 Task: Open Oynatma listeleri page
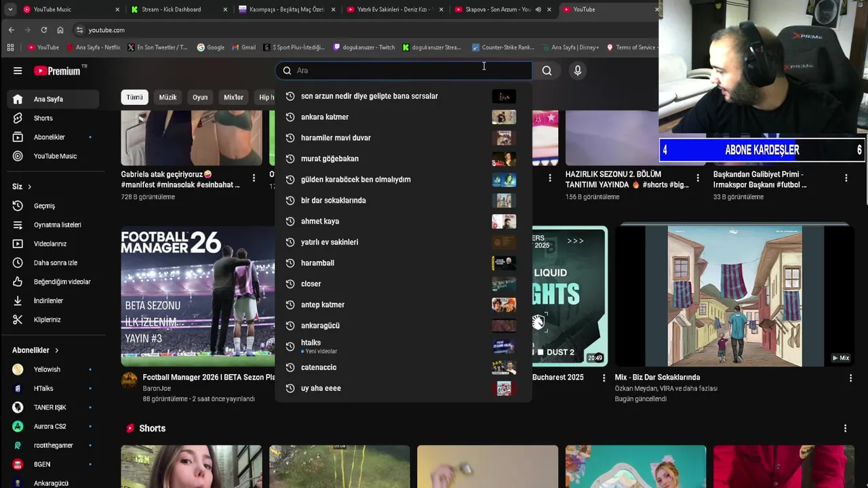[53, 225]
